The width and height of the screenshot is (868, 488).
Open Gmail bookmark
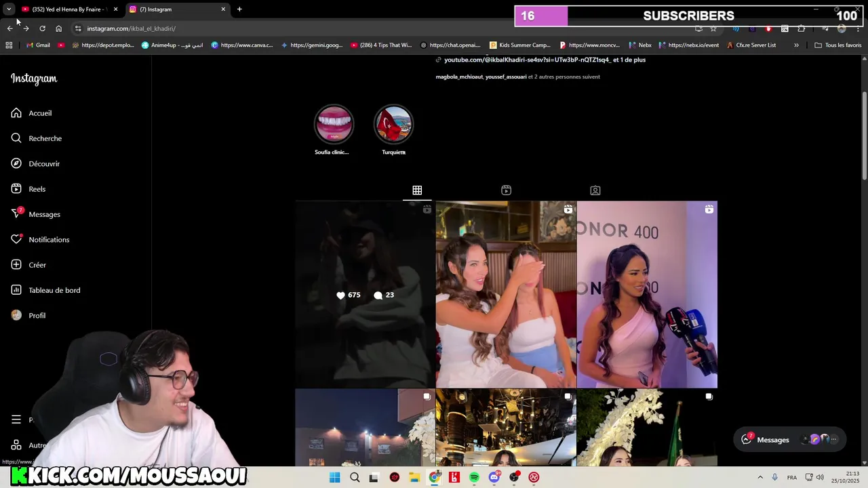[x=38, y=45]
